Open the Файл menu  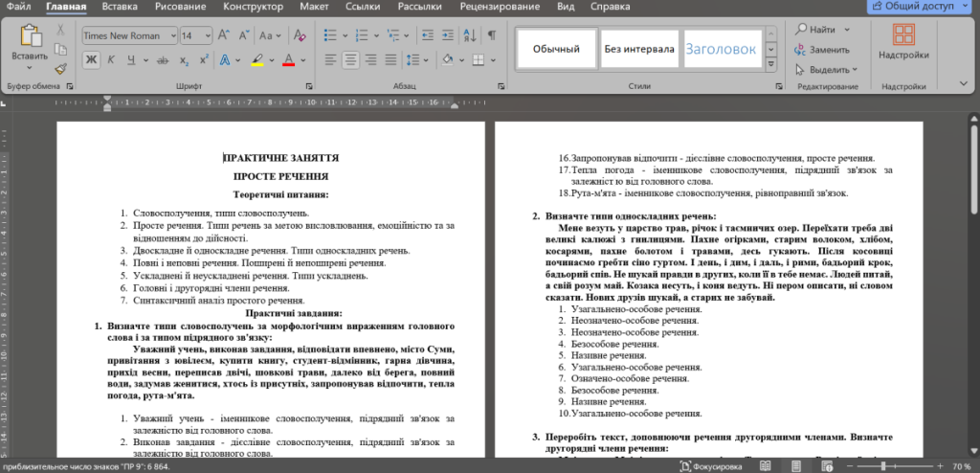[19, 7]
